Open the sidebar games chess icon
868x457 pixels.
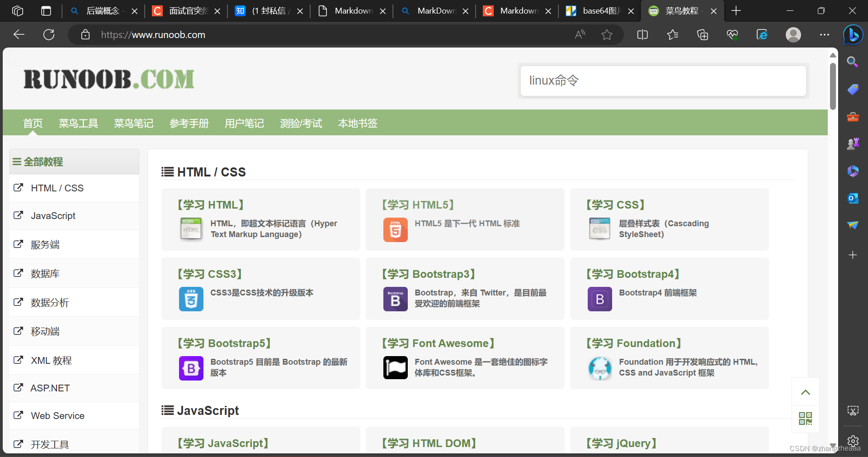point(853,144)
